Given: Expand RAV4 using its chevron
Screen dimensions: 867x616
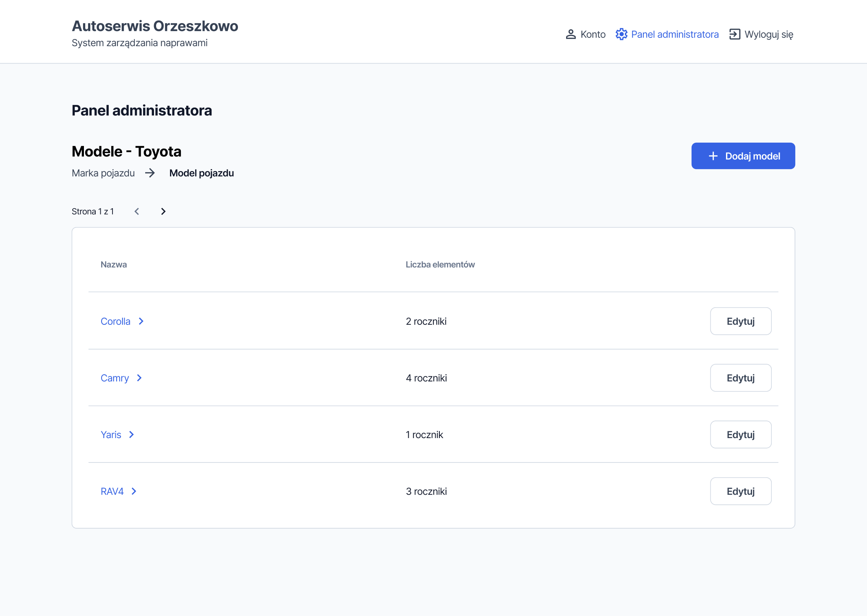Looking at the screenshot, I should (134, 491).
